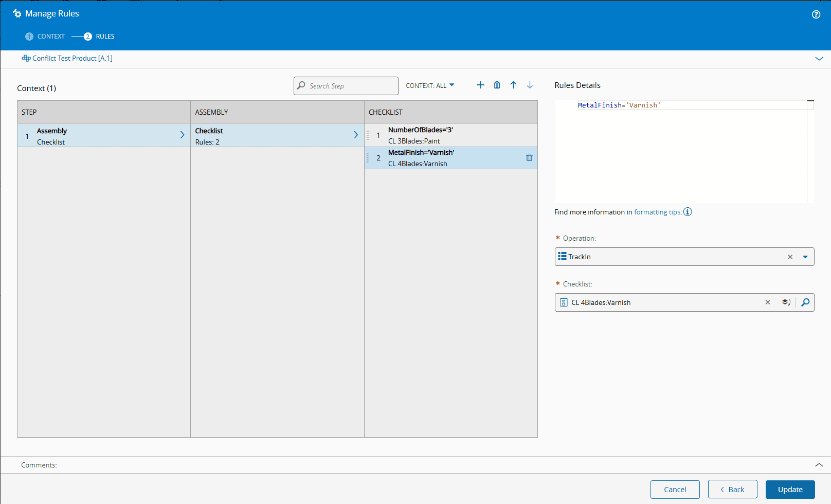831x504 pixels.
Task: Clear CL 4Blades:Varnish with its X icon
Action: click(768, 302)
